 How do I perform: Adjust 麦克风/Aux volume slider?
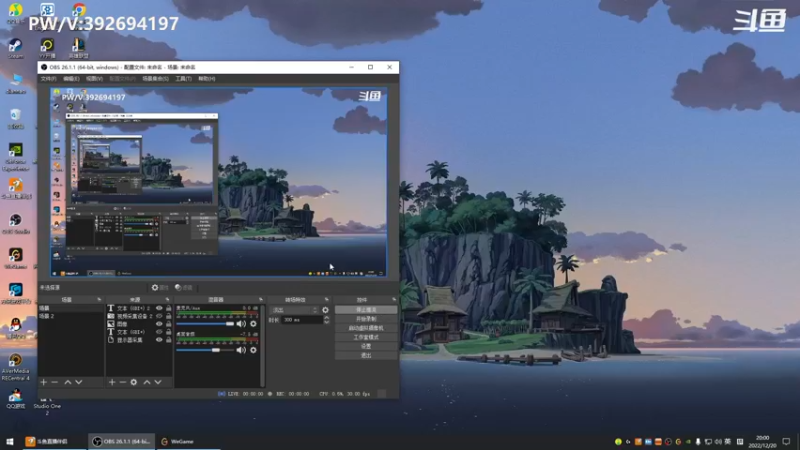coord(205,324)
